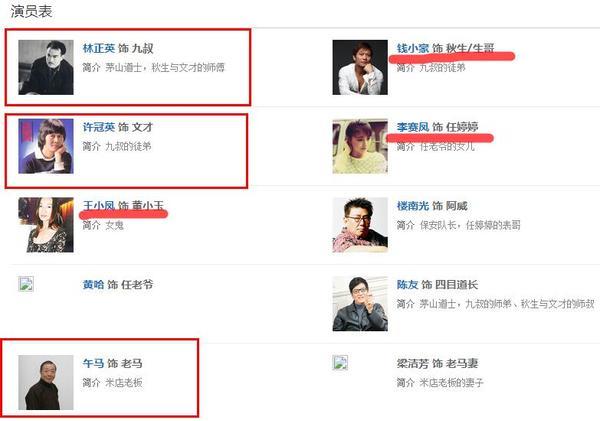Click 钱小豪 actor name link
605x421 pixels.
[413, 48]
